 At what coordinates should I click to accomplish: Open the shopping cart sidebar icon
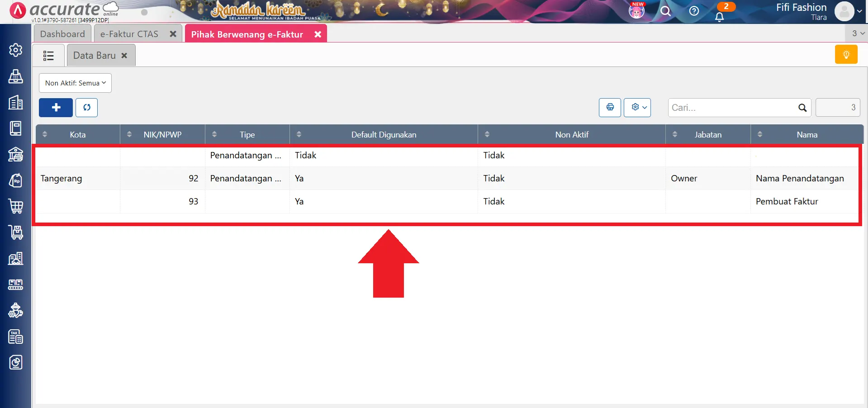click(x=16, y=206)
